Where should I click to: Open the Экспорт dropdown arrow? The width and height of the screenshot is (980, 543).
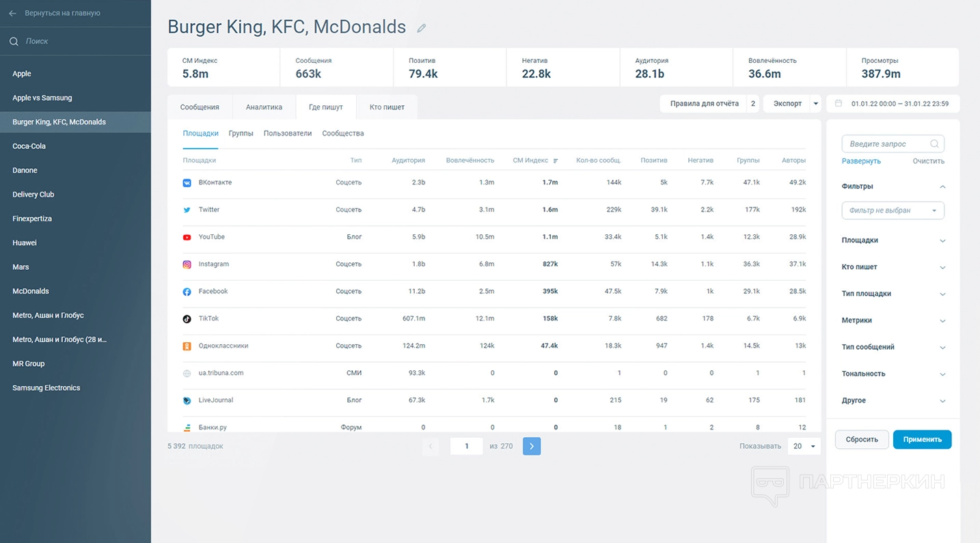[x=815, y=104]
